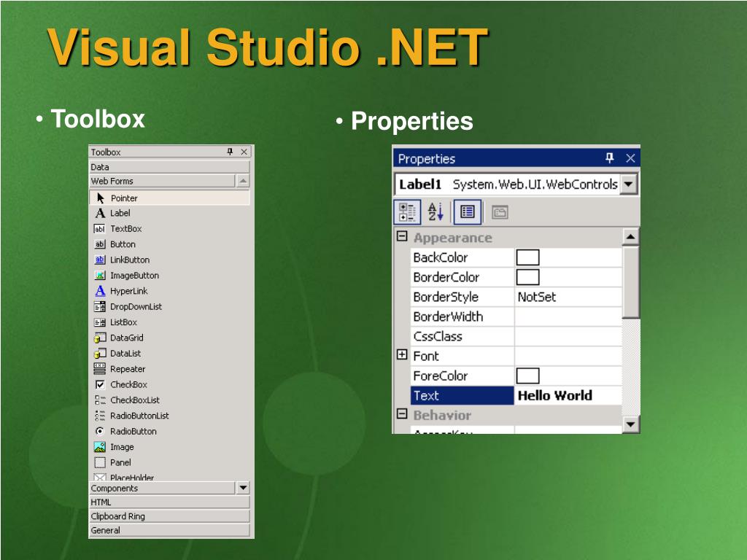Select the RadioButton control icon
This screenshot has height=560, width=747.
(x=99, y=431)
